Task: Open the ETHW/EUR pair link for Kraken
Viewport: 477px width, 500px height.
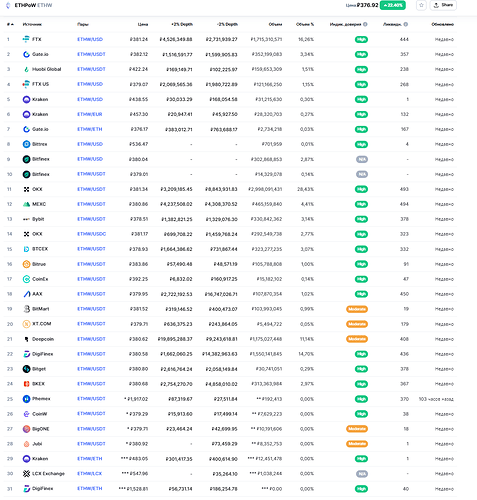Action: click(90, 114)
